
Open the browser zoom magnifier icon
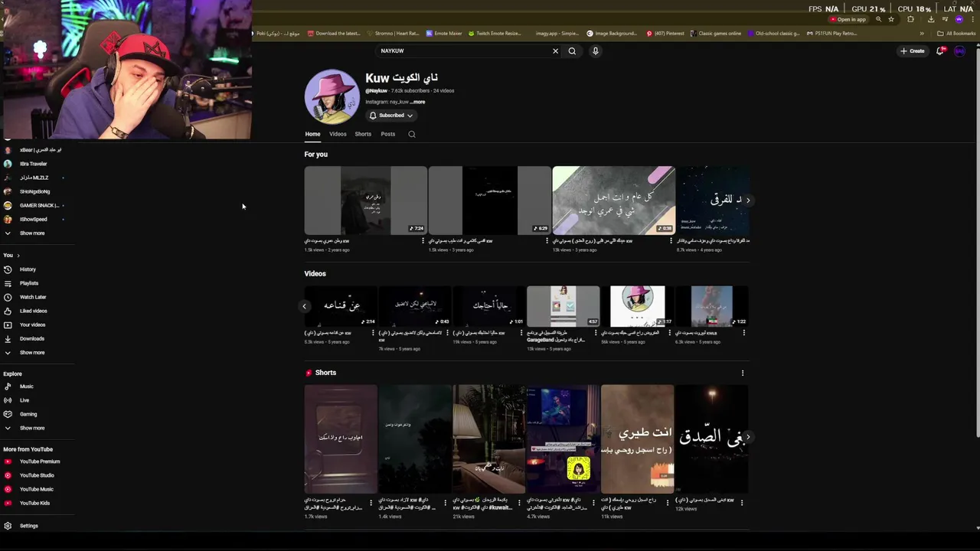pos(879,19)
